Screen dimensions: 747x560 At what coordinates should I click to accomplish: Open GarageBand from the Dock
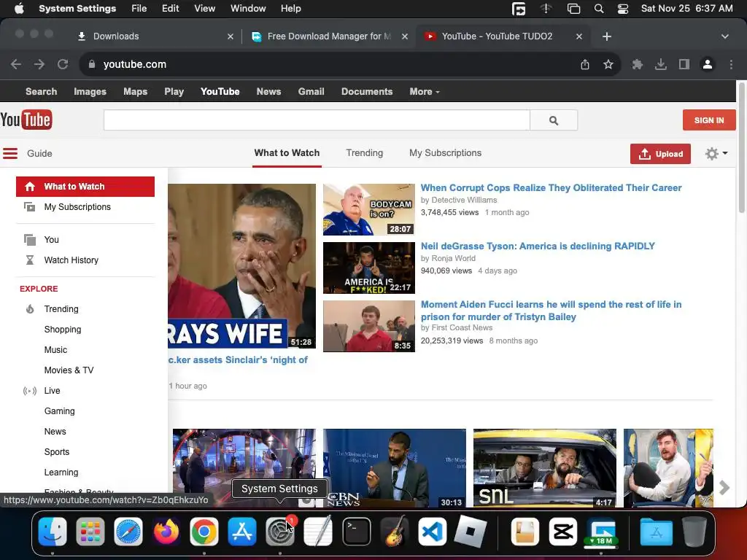tap(395, 532)
